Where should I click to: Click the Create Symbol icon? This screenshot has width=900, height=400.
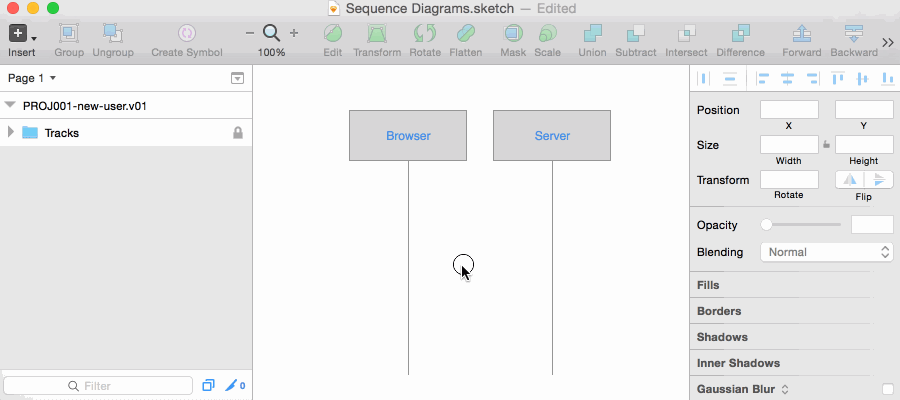coord(186,34)
